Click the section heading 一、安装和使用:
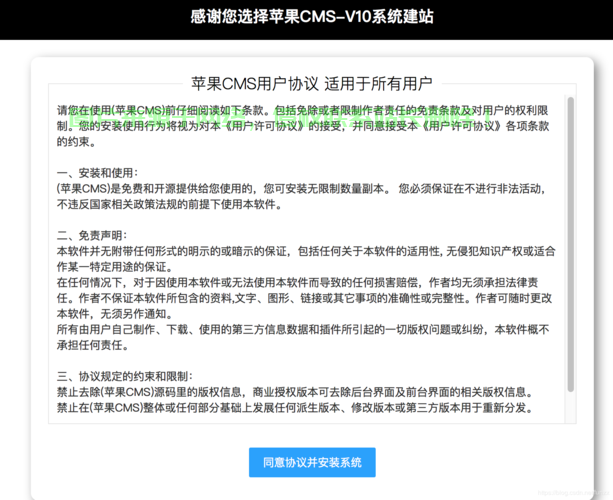Viewport: 613px width, 500px height. [97, 173]
